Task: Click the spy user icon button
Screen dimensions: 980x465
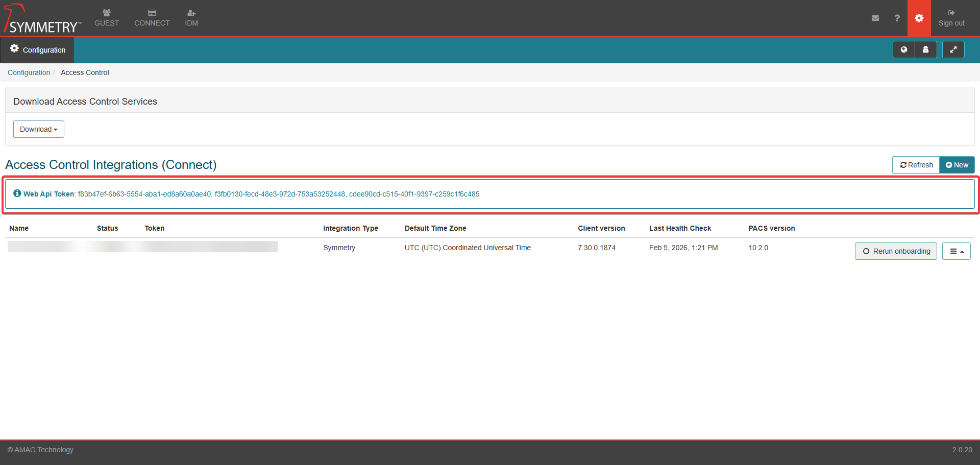Action: (x=925, y=50)
